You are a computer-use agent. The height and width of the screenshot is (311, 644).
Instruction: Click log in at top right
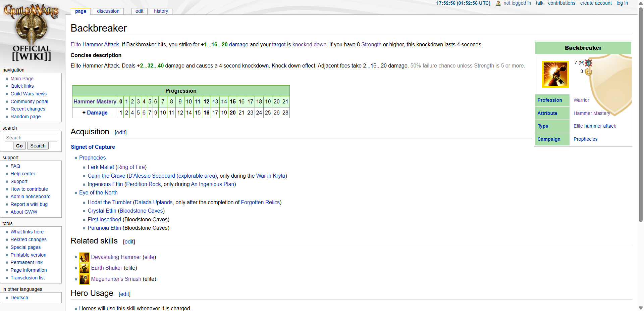click(622, 3)
